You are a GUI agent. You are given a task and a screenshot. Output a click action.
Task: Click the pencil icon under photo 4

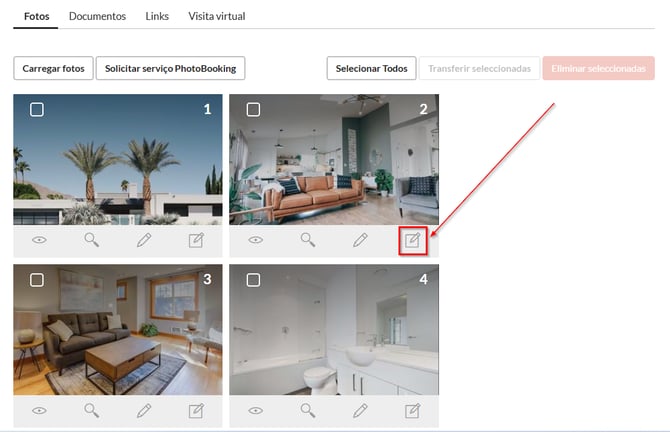click(x=360, y=410)
